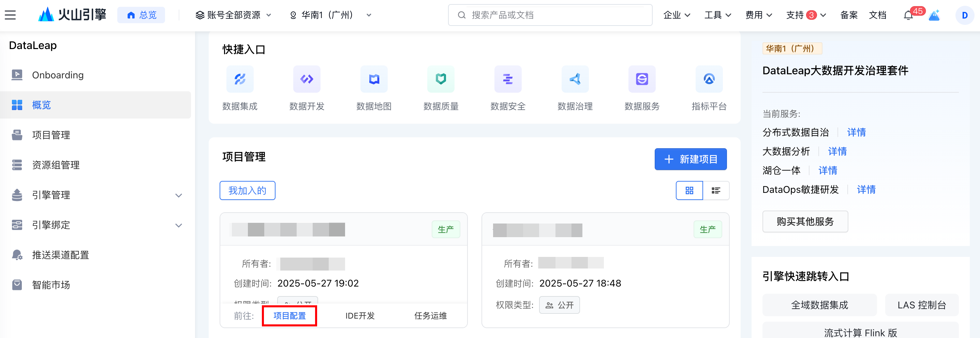Image resolution: width=980 pixels, height=338 pixels.
Task: Open the 数据服务 quick entry icon
Action: pyautogui.click(x=642, y=79)
